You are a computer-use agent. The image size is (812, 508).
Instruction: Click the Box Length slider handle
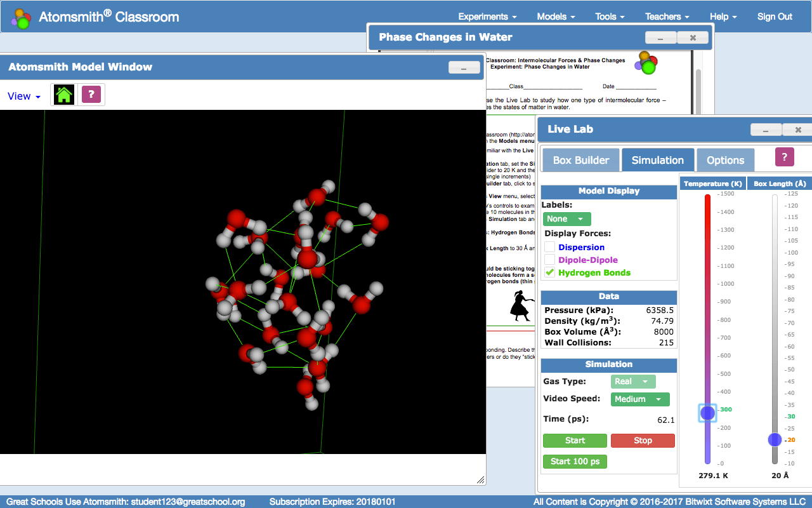click(775, 439)
